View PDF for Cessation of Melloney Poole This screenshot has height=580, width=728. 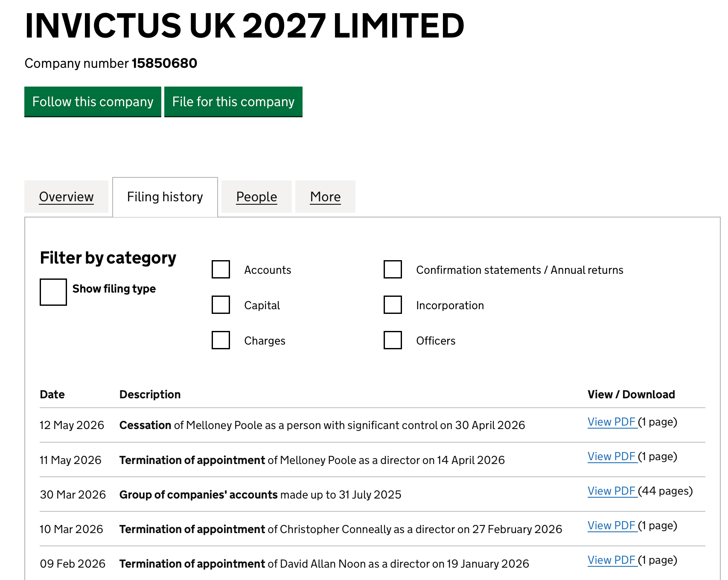pos(612,422)
